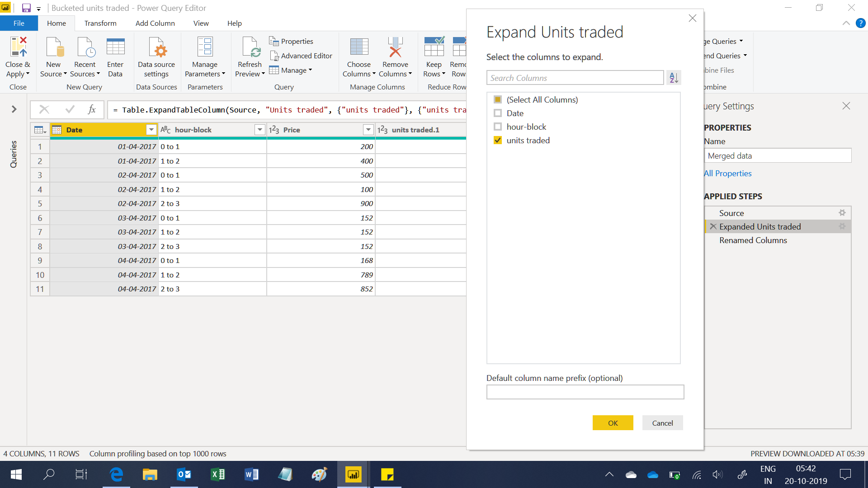The width and height of the screenshot is (868, 488).
Task: Open Word from the taskbar
Action: (x=251, y=474)
